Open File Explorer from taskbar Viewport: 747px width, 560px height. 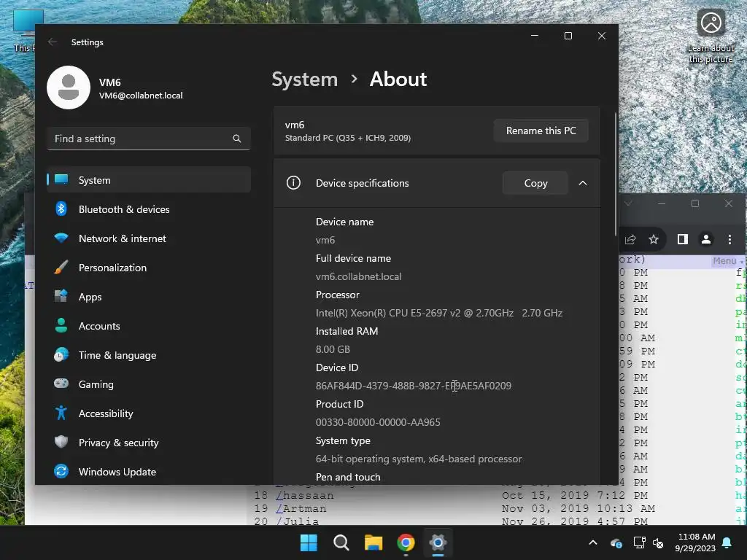pyautogui.click(x=373, y=542)
